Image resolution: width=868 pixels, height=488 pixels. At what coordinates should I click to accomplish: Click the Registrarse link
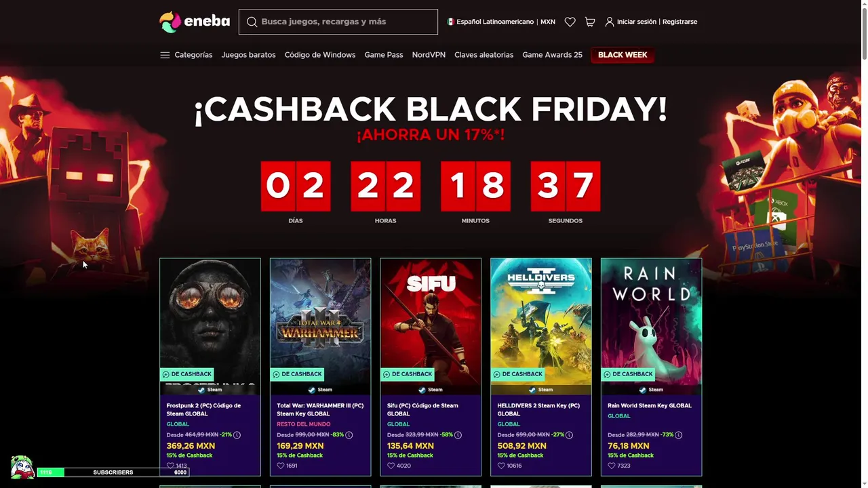pos(679,22)
